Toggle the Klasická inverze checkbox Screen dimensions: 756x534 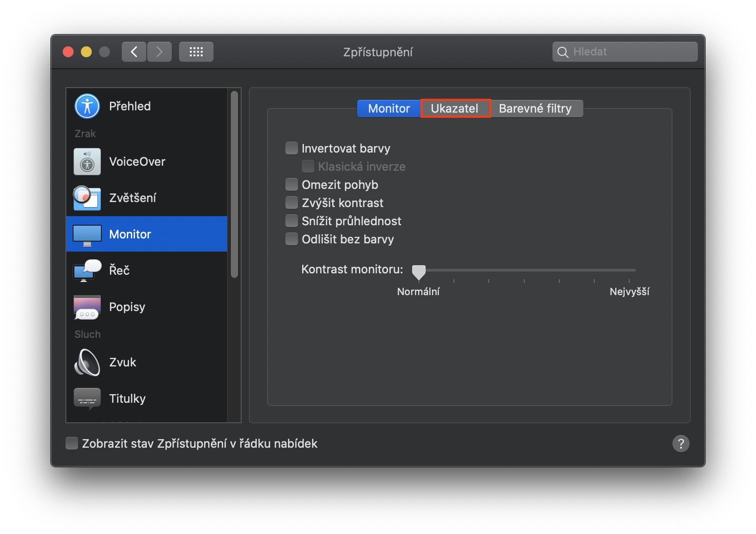coord(308,166)
